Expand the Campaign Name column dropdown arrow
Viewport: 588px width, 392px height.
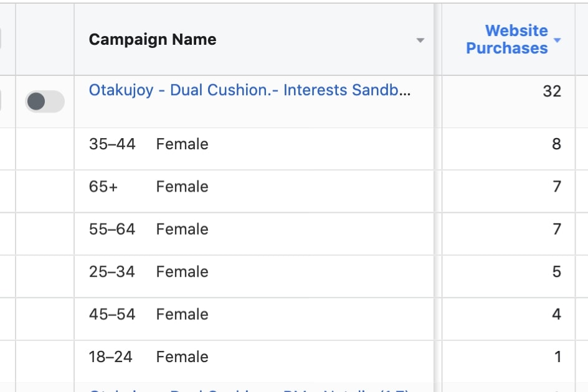pos(421,41)
